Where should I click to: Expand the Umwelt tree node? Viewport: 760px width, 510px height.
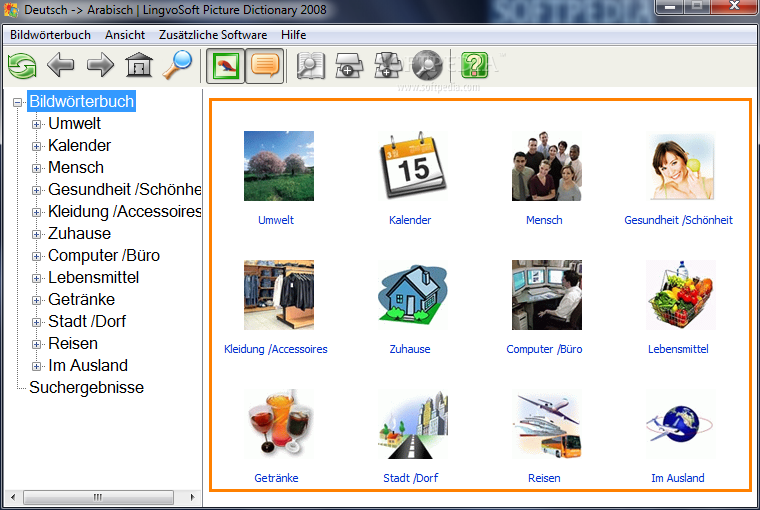click(36, 124)
